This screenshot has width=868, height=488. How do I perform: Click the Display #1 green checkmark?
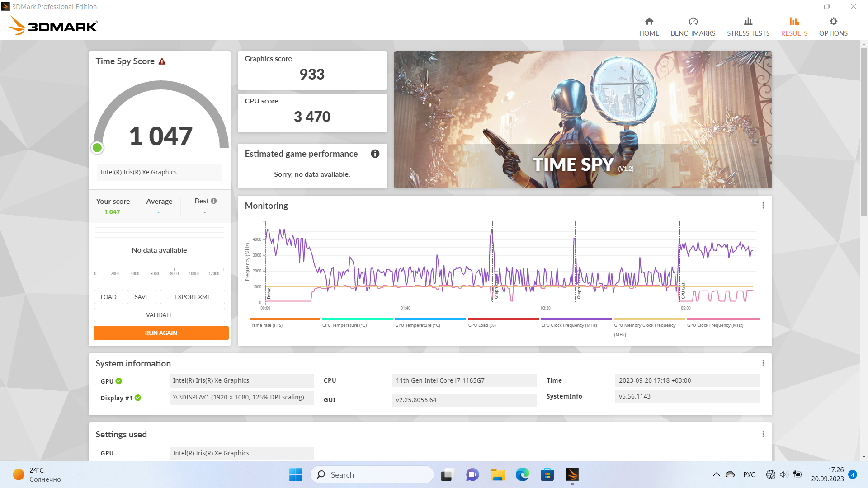(138, 398)
